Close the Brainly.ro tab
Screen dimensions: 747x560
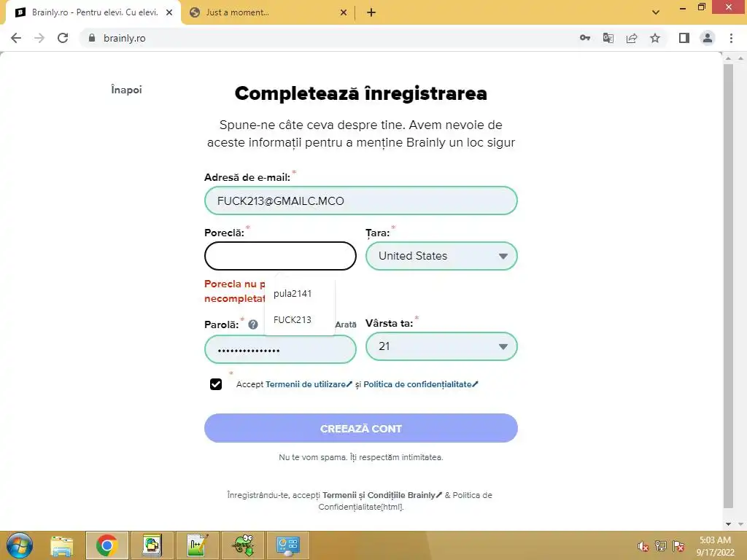coord(169,13)
